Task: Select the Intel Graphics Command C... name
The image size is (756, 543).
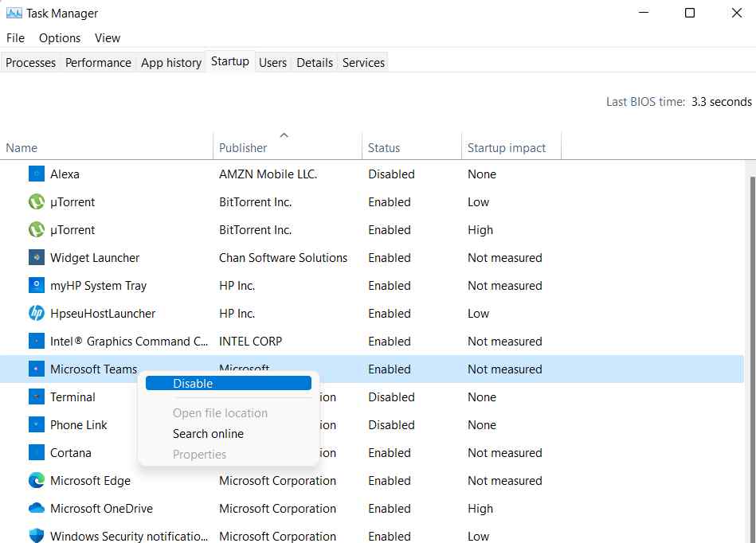Action: (x=129, y=342)
